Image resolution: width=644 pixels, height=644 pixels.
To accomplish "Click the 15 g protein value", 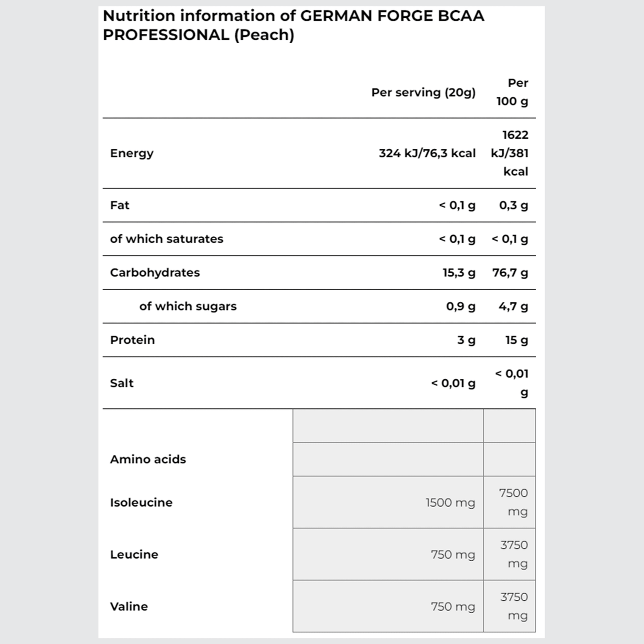I will coord(517,340).
